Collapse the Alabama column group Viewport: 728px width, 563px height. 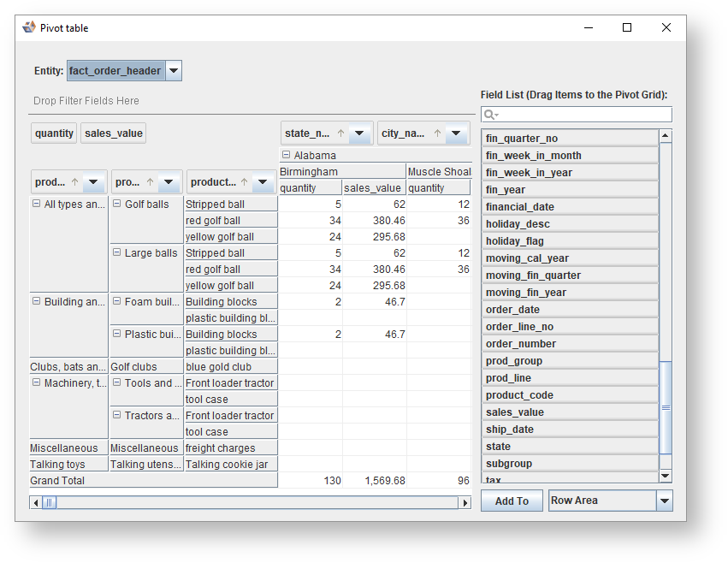287,156
